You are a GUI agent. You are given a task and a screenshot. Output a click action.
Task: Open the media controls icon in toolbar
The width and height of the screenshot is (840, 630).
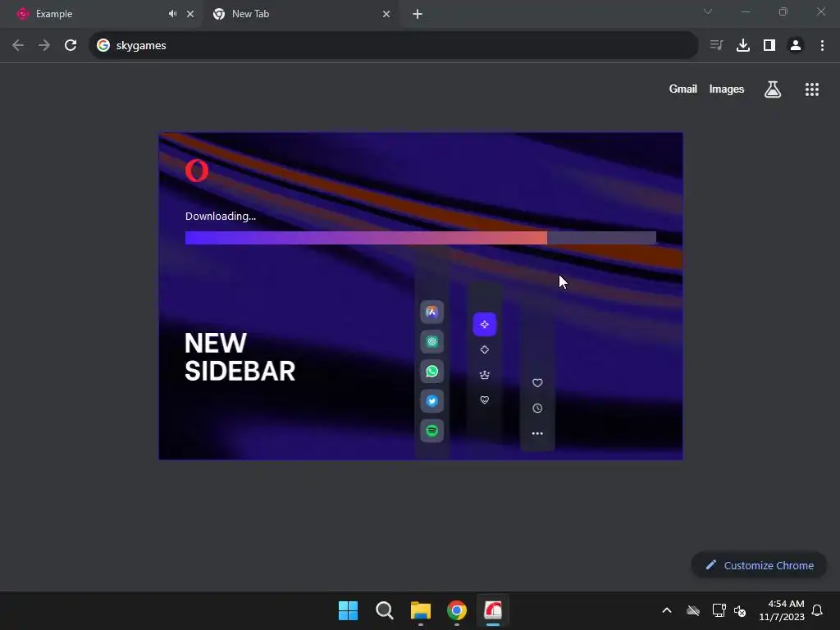click(x=716, y=46)
